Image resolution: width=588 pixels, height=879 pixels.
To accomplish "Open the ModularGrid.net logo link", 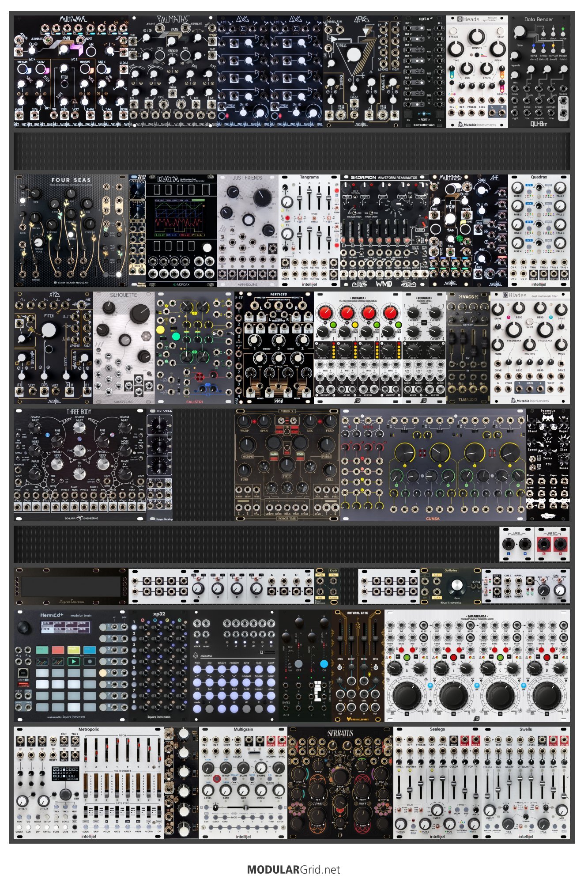I will 294,869.
